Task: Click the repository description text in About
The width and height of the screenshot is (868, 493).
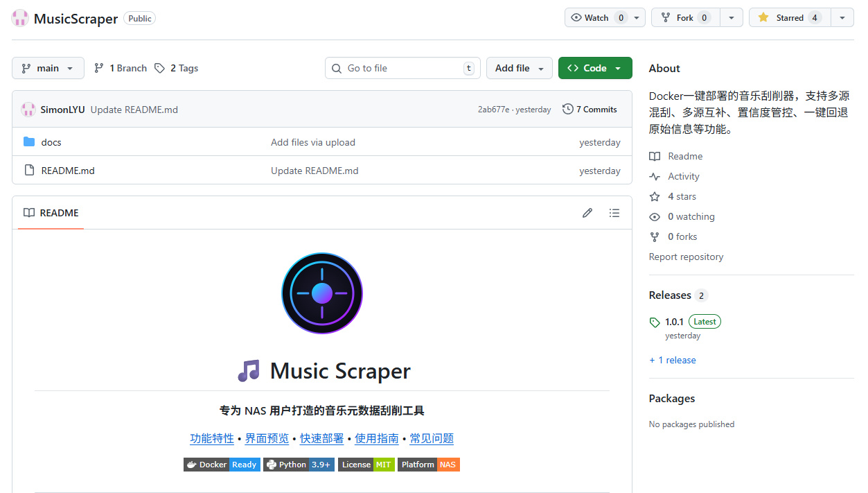Action: coord(749,112)
